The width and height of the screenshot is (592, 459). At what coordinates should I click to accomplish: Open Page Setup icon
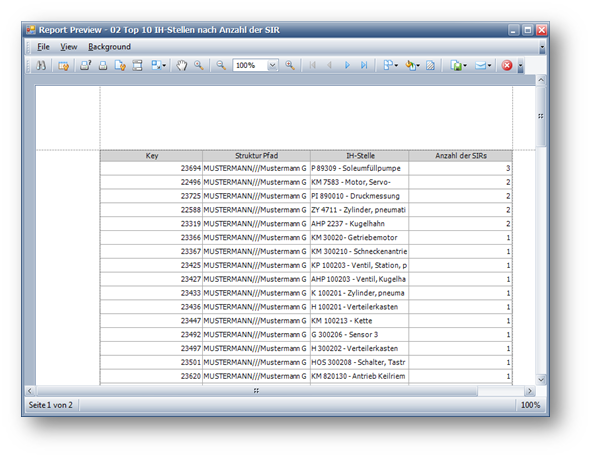coord(120,66)
